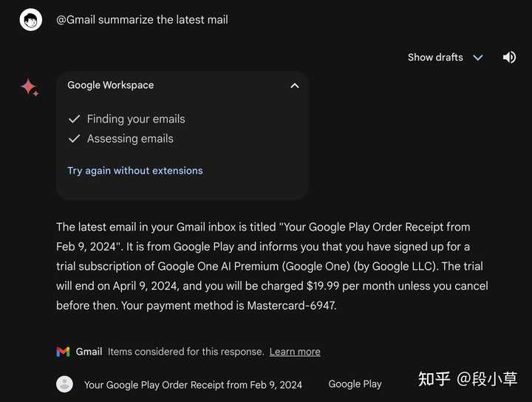Image resolution: width=532 pixels, height=402 pixels.
Task: Click the checkmark next to Finding your emails
Action: 75,119
